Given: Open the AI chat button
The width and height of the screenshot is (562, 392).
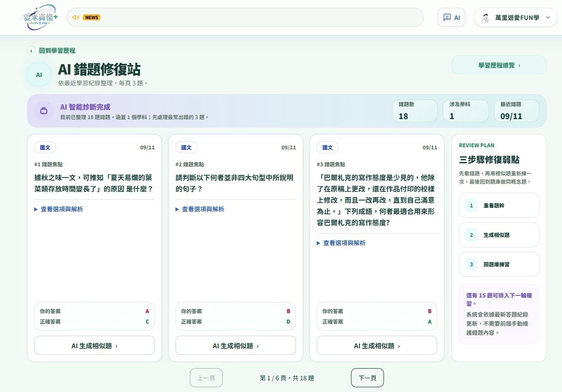Looking at the screenshot, I should coord(452,17).
